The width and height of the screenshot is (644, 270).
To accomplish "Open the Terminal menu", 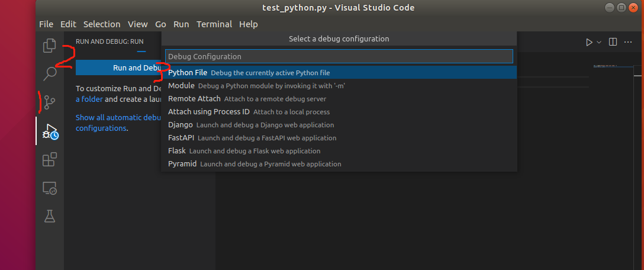I will coord(214,24).
